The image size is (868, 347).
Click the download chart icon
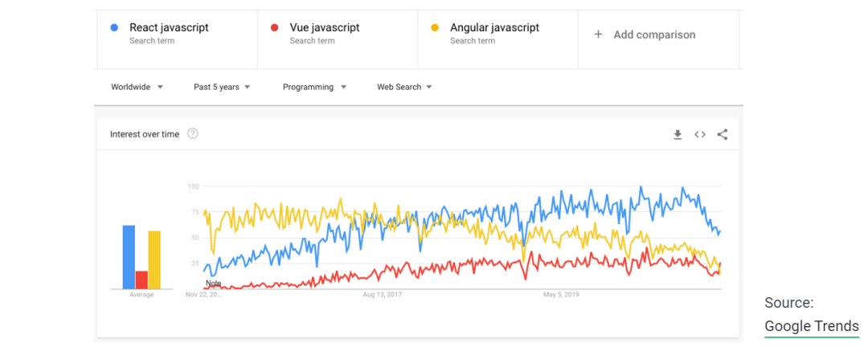678,135
